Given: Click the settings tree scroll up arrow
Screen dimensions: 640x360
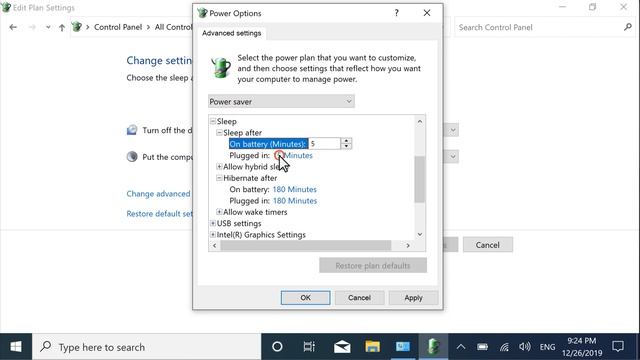Looking at the screenshot, I should tap(420, 122).
